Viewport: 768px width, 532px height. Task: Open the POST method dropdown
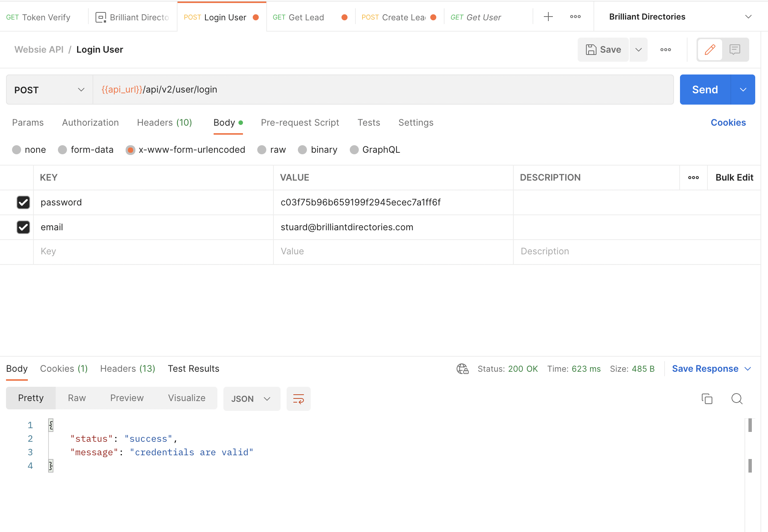pos(49,90)
